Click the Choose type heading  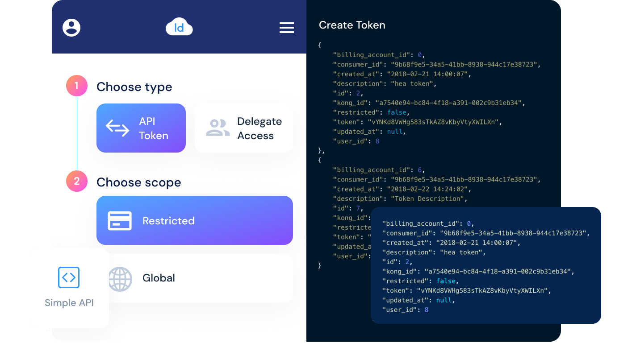[134, 87]
